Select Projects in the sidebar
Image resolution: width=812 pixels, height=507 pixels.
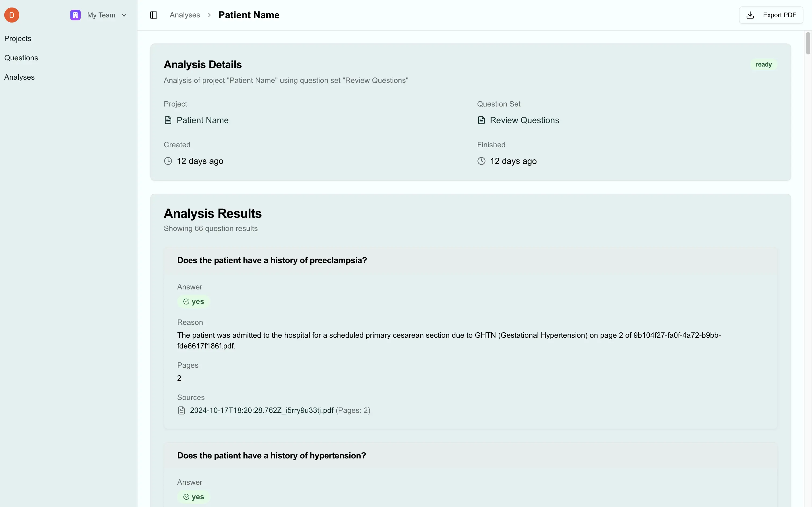pos(18,38)
